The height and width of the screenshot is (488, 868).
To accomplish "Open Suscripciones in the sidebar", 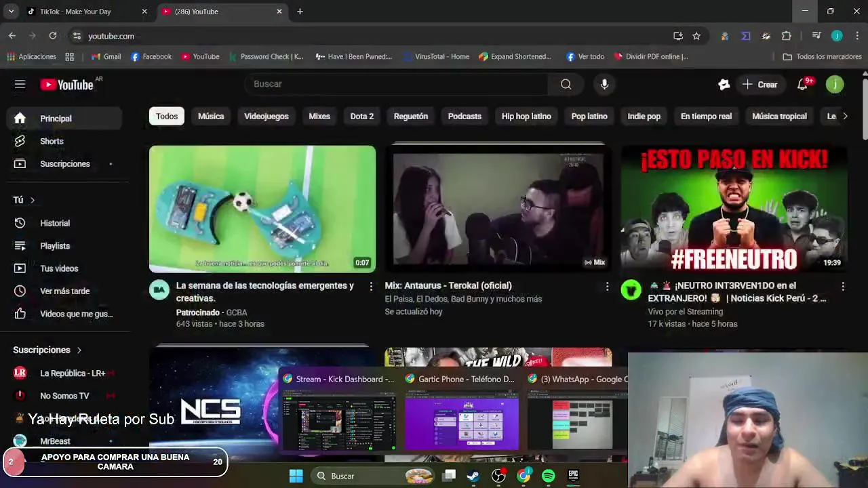I will tap(65, 164).
